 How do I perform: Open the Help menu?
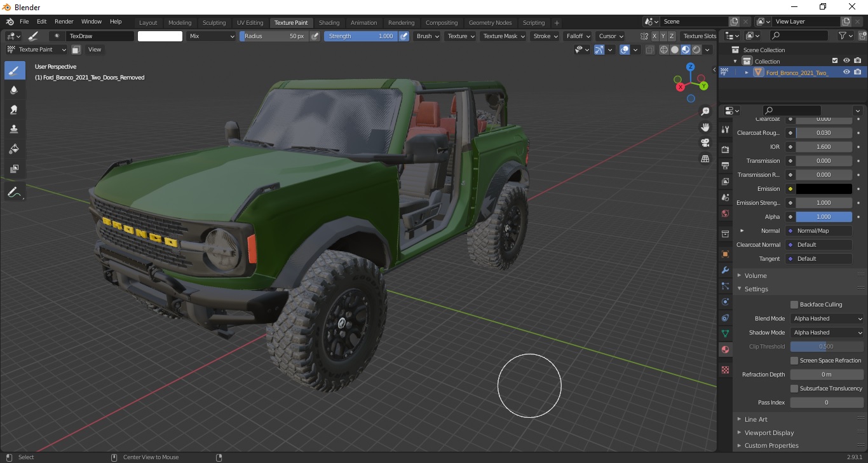pyautogui.click(x=116, y=22)
